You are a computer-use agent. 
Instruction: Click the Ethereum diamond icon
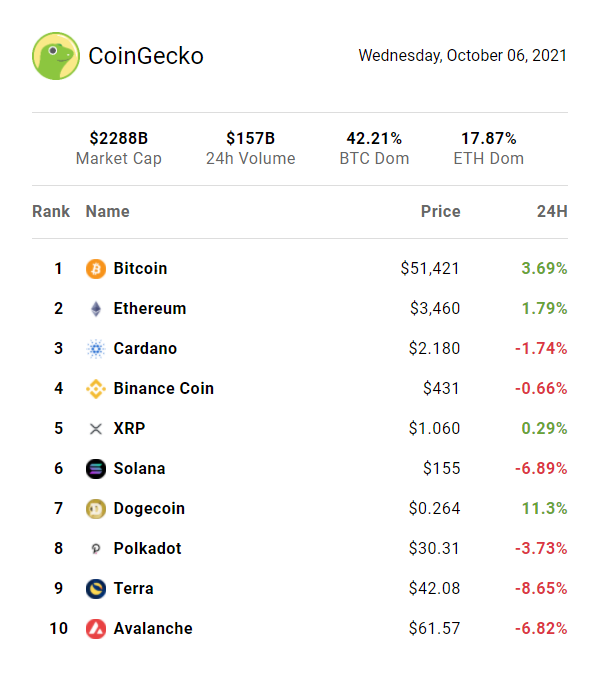tap(96, 309)
